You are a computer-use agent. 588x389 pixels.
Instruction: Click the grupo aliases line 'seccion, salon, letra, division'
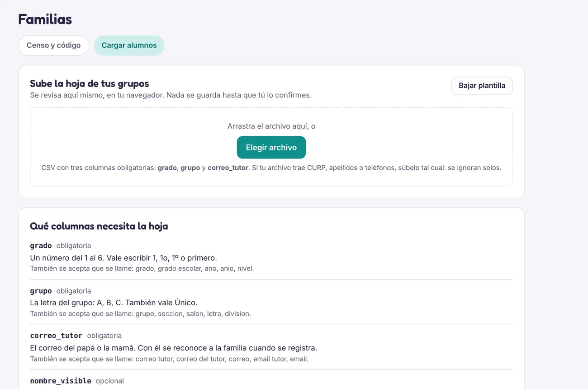point(140,313)
